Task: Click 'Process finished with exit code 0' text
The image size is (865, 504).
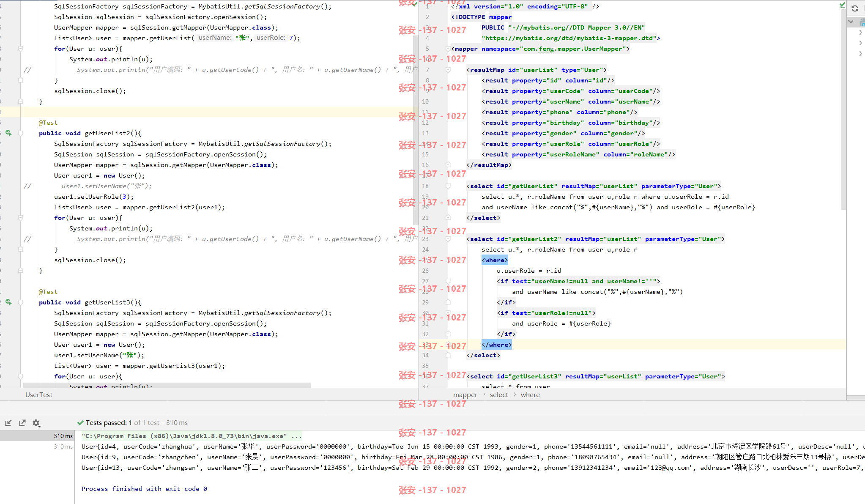Action: point(144,489)
